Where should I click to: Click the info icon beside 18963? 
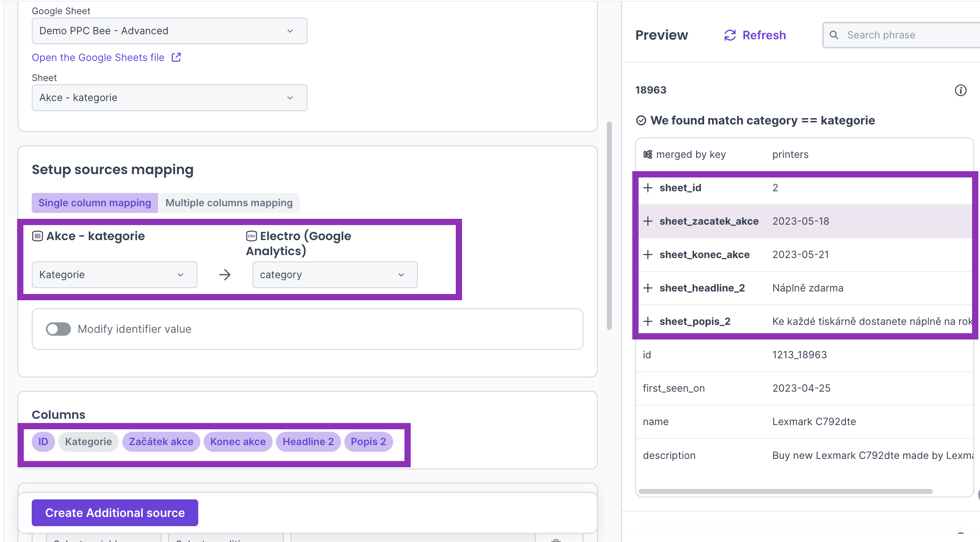[x=960, y=90]
